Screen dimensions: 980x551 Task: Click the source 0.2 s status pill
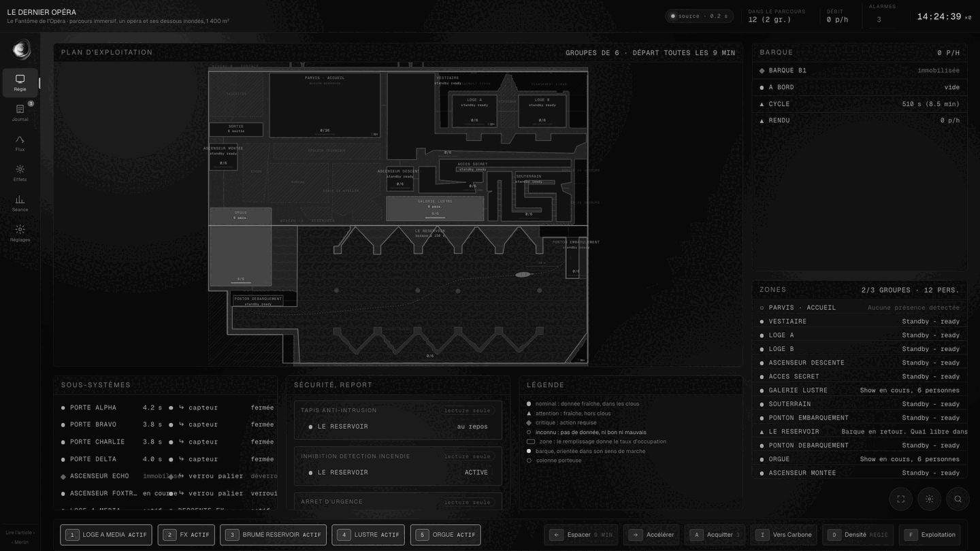tap(699, 16)
